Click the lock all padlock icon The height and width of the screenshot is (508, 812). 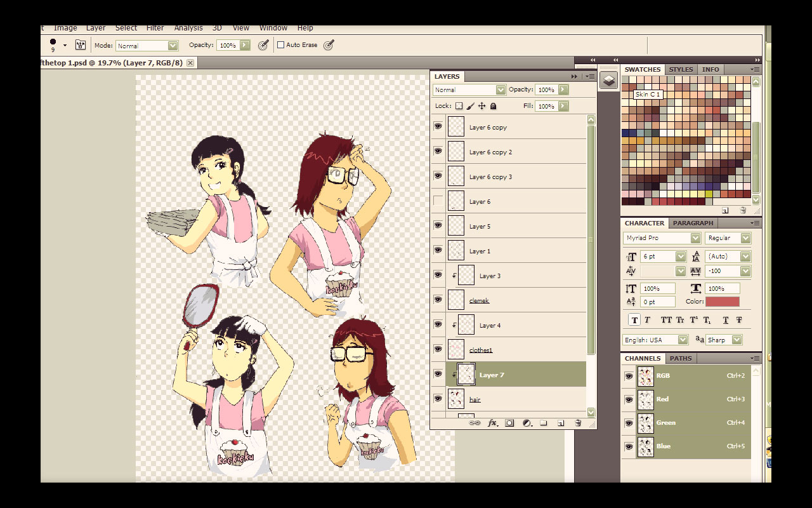point(494,106)
